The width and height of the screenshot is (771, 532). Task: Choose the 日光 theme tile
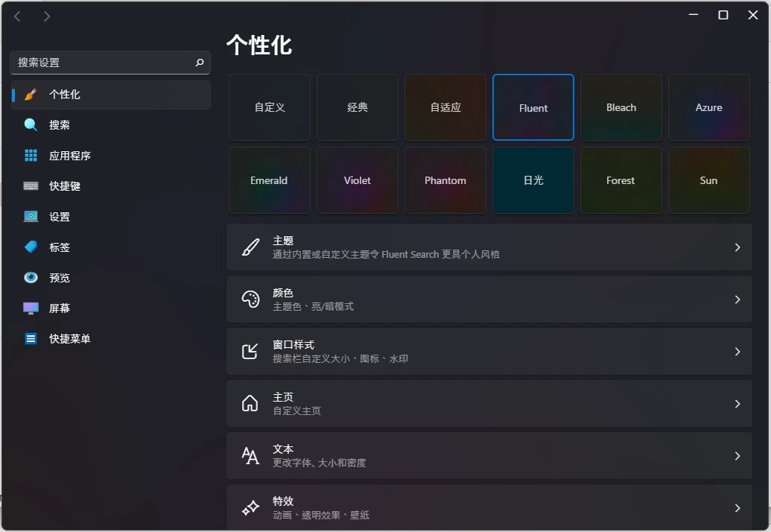533,180
